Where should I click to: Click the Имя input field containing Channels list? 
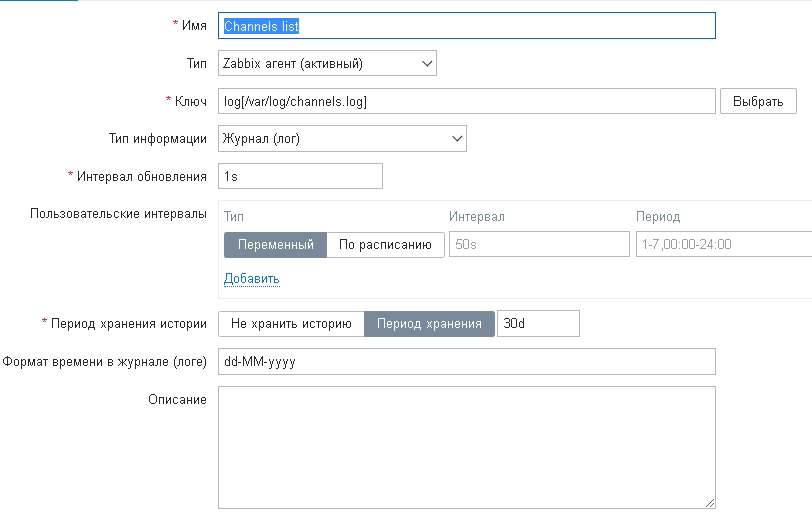[467, 26]
